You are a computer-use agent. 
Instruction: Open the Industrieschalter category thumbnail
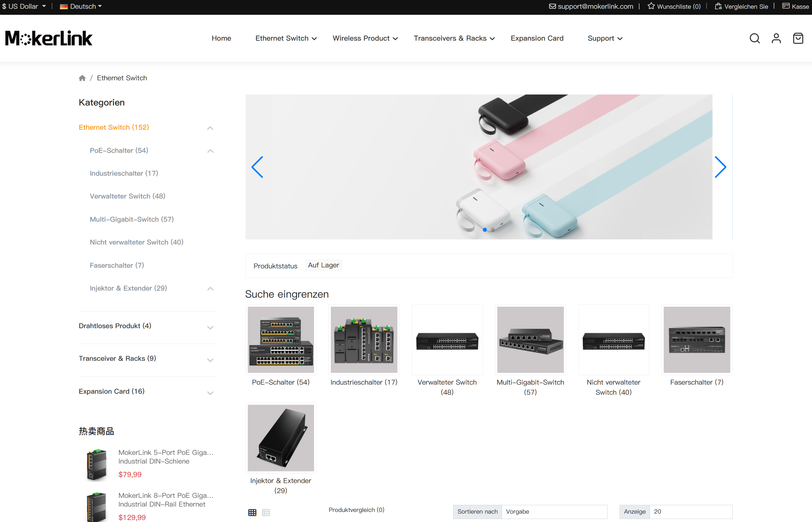point(363,340)
